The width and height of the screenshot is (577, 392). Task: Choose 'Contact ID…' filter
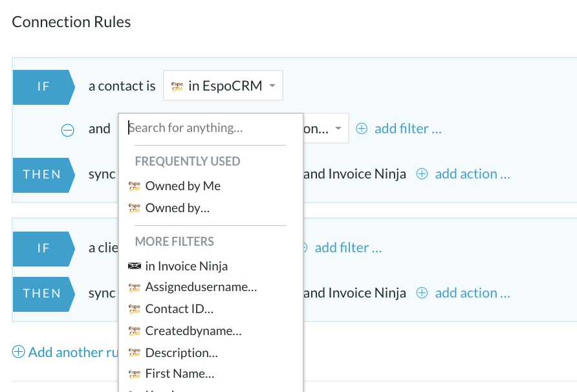[179, 309]
